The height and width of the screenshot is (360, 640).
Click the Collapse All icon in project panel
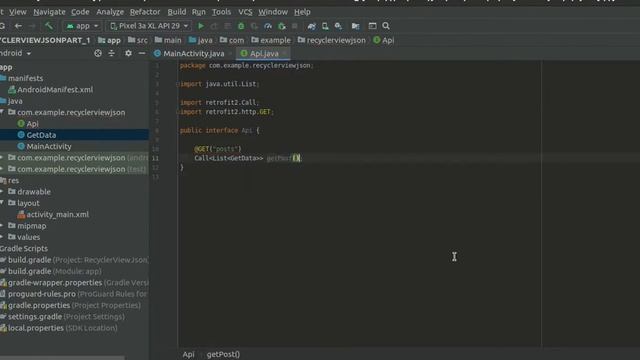click(111, 53)
